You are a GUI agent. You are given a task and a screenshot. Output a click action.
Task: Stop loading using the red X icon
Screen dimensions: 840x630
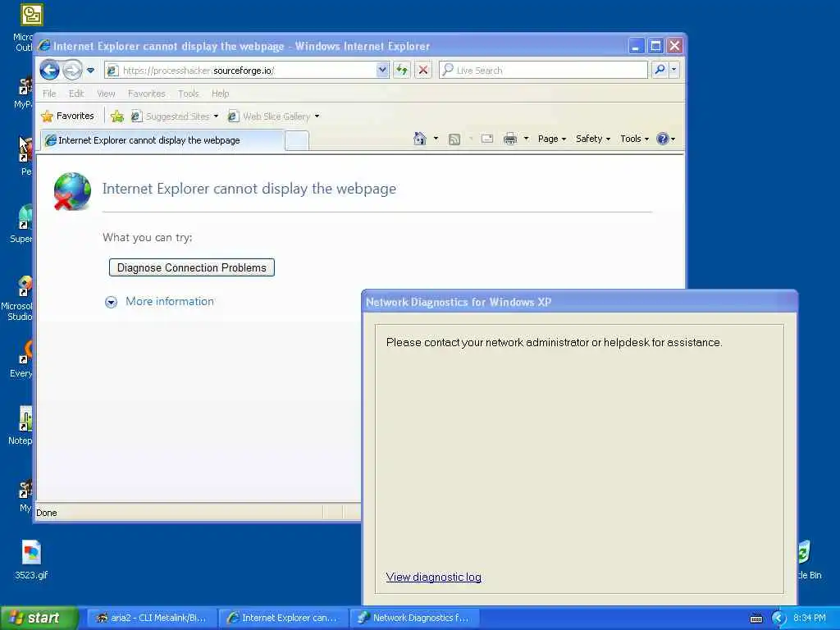tap(423, 71)
